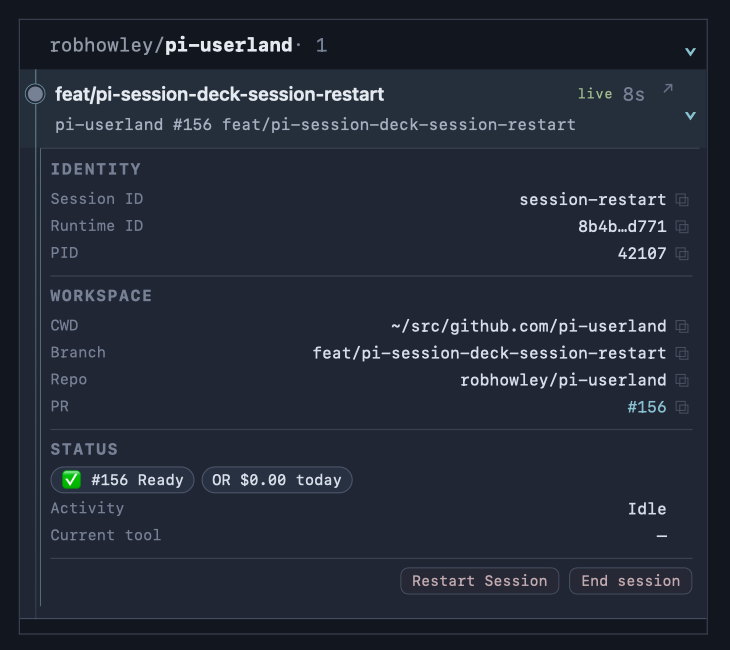Click the Restart Session button
The image size is (730, 650).
tap(480, 581)
